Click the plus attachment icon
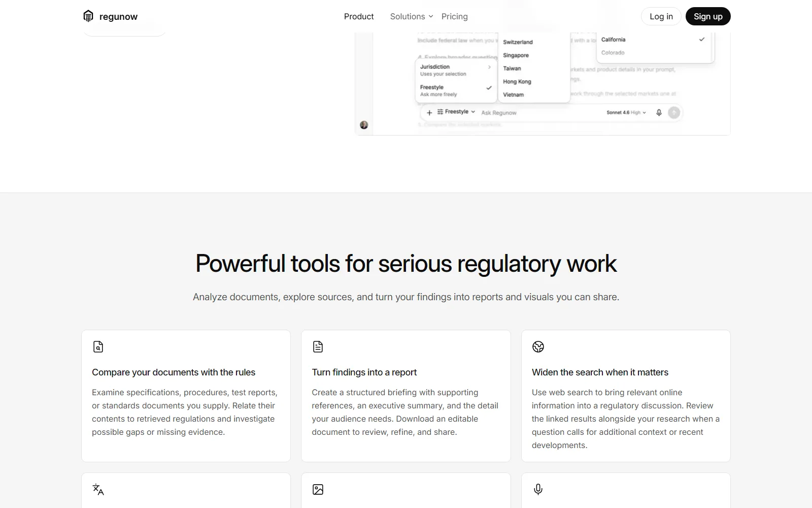The image size is (812, 508). point(429,112)
